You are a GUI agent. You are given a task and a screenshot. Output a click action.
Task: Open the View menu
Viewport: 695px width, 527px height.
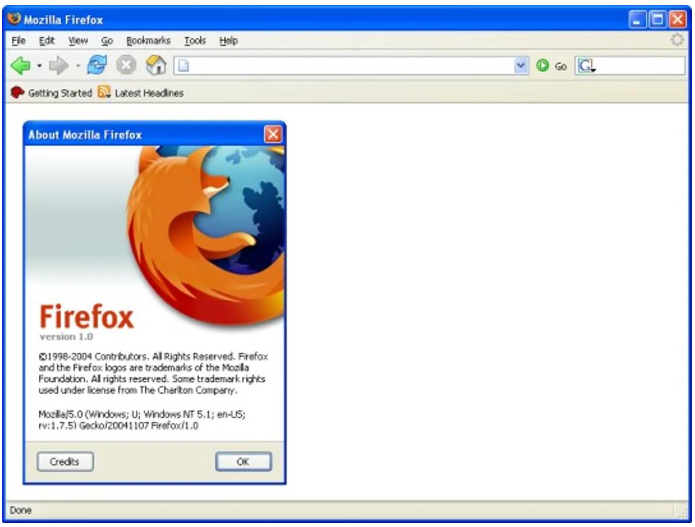[78, 41]
